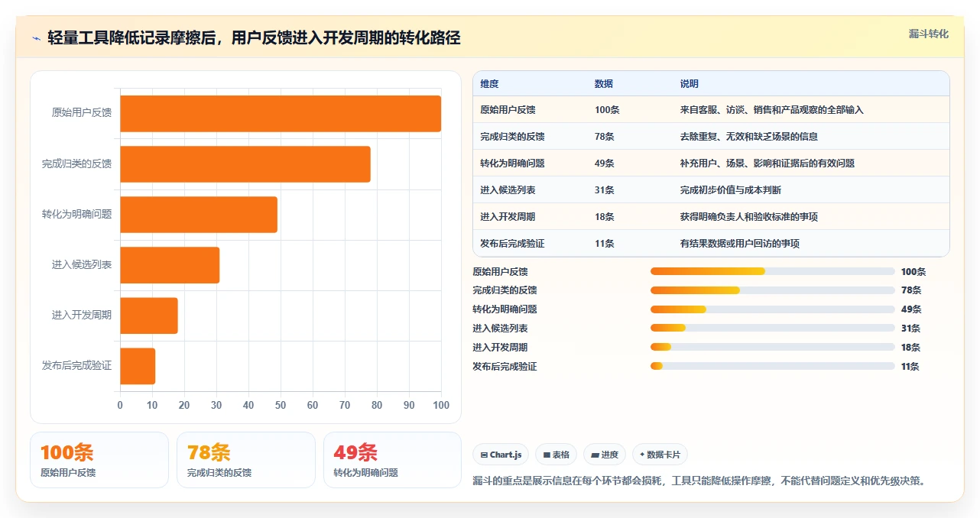Click x-axis tick 100 in chart
This screenshot has height=518, width=980.
coord(441,405)
